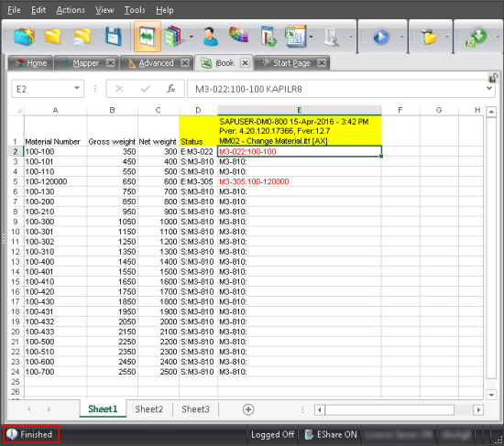The height and width of the screenshot is (446, 504).
Task: Open the color palette swatch icon
Action: tap(238, 35)
